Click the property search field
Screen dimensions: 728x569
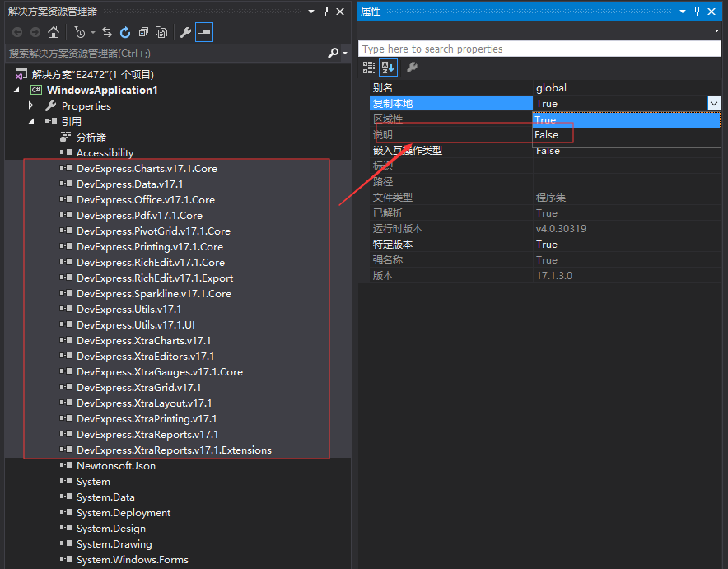539,49
